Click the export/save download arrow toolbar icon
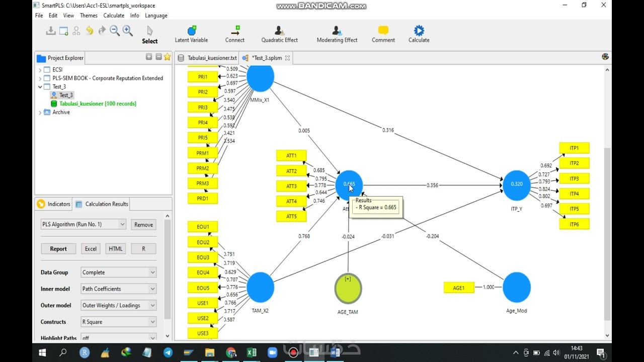 coord(50,31)
